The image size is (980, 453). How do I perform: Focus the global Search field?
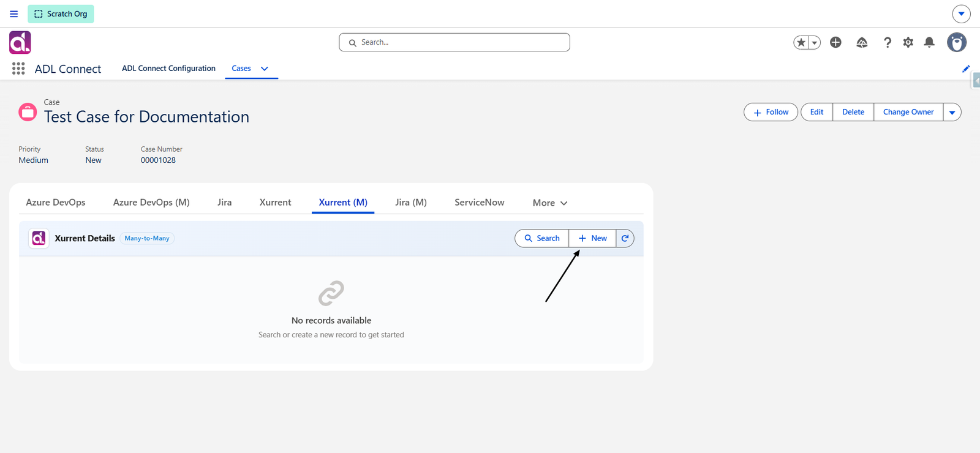point(454,42)
